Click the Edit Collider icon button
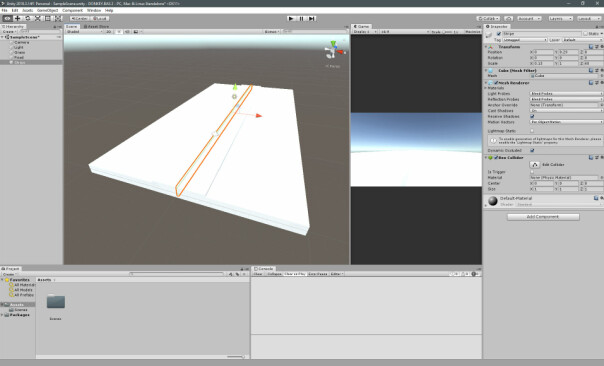Viewport: 604px width, 366px height. click(x=535, y=165)
